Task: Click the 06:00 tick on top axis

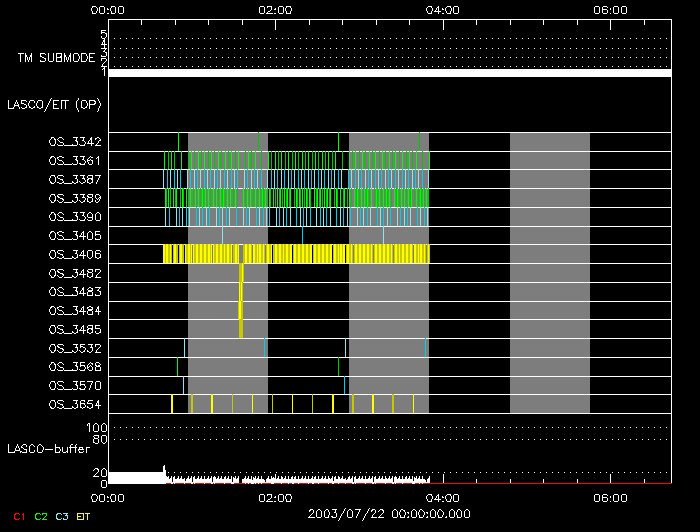Action: 610,10
